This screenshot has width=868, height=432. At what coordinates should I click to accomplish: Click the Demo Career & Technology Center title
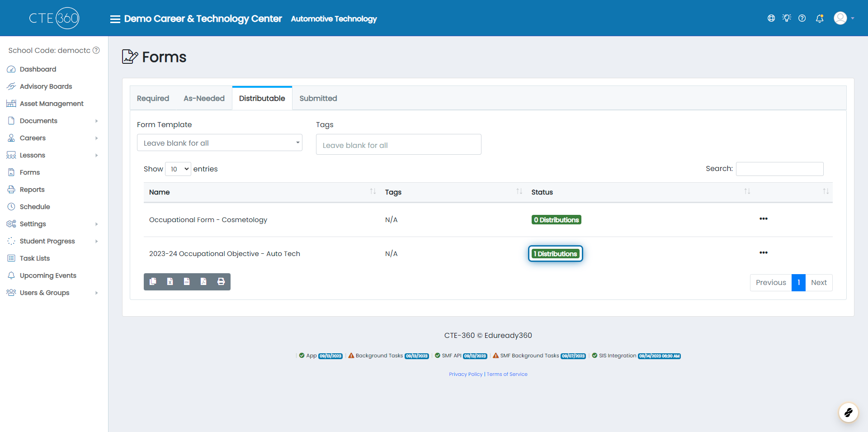203,19
